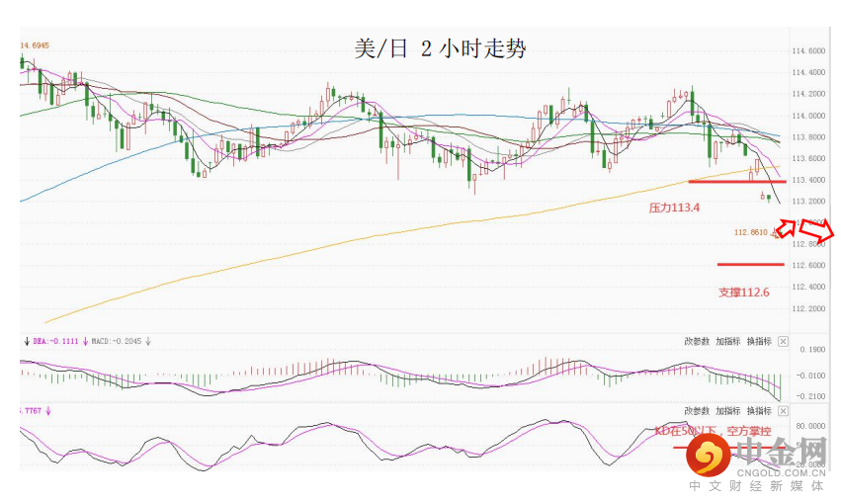The image size is (841, 504).
Task: Click the chart title 美/日 2小时走势
Action: tap(440, 49)
